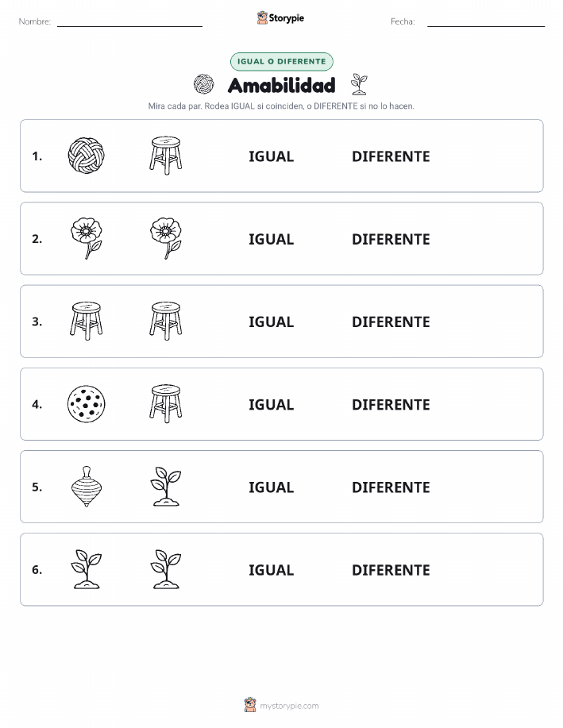Click the first flower in row 2
Viewport: 563px width, 728px height.
click(87, 238)
